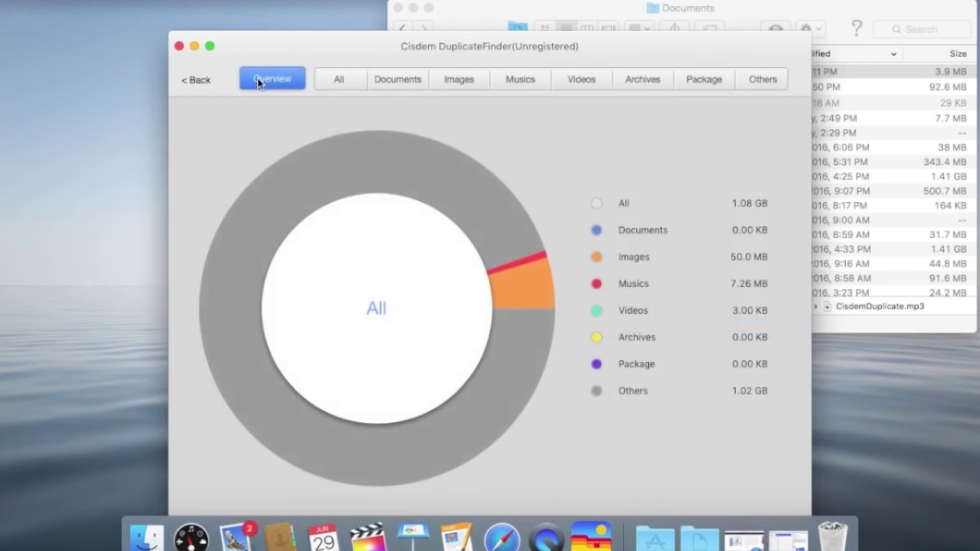
Task: Open the Documents folder stack in dock
Action: point(699,539)
